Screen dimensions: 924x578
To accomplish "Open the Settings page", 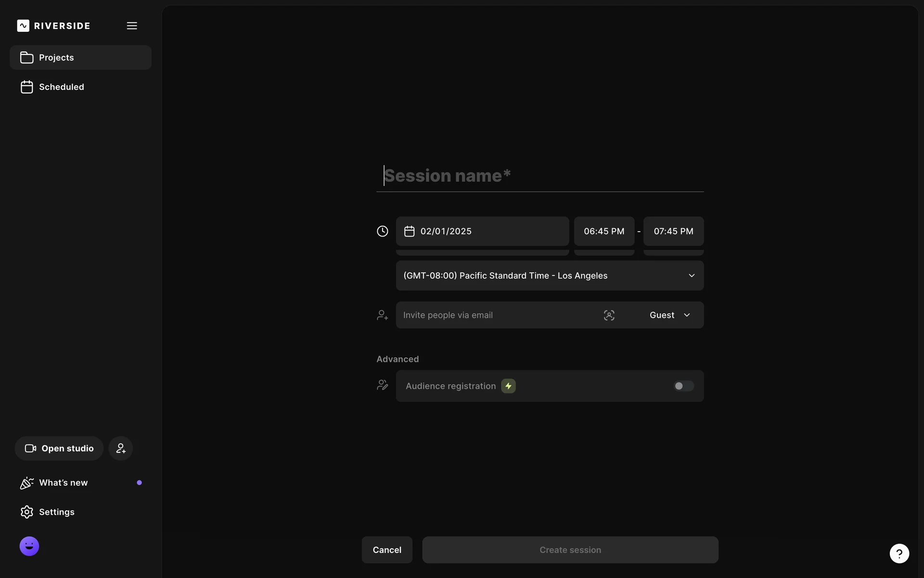I will pos(56,512).
